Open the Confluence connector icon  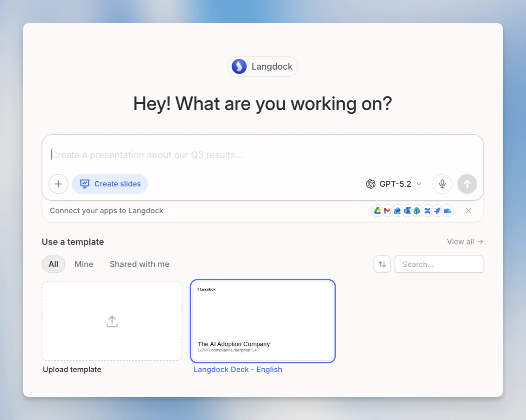pos(427,211)
